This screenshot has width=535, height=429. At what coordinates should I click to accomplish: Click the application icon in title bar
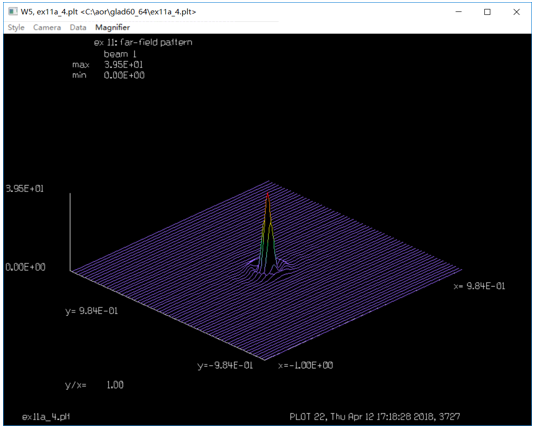tap(13, 12)
